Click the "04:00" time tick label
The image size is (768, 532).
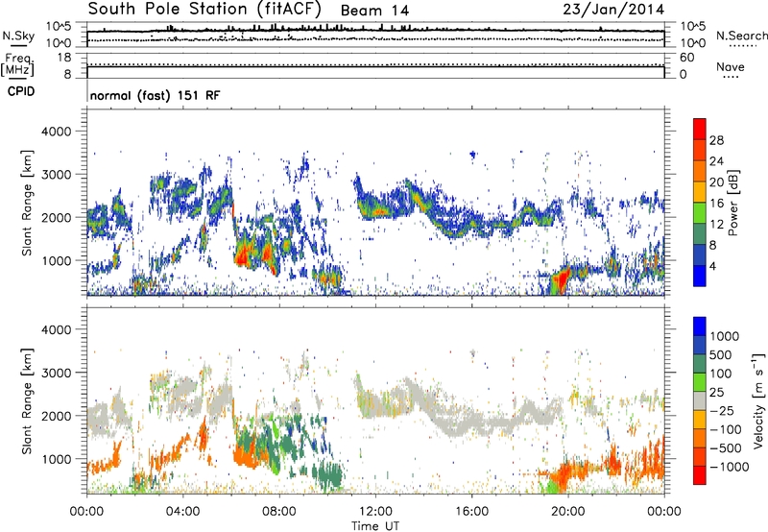pyautogui.click(x=182, y=512)
